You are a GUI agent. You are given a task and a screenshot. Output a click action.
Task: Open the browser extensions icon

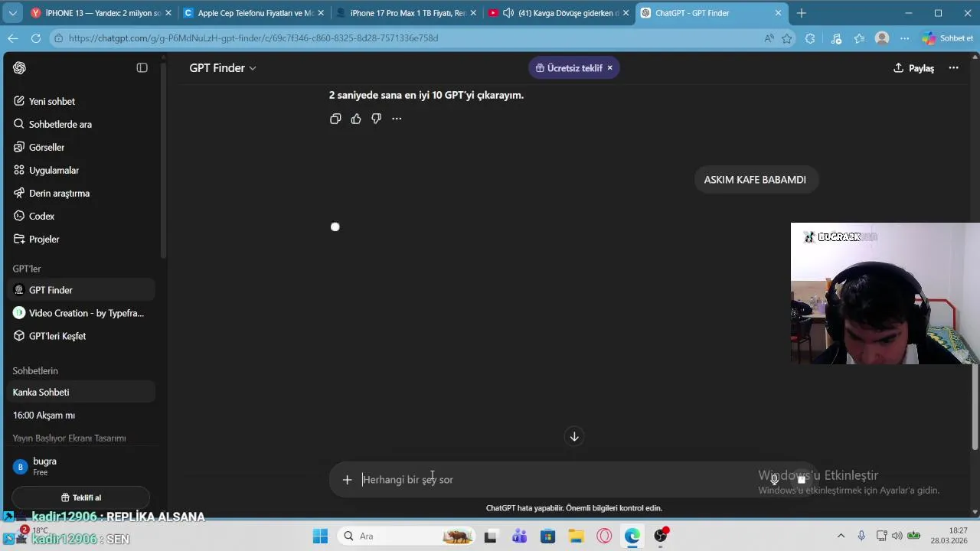pyautogui.click(x=810, y=38)
